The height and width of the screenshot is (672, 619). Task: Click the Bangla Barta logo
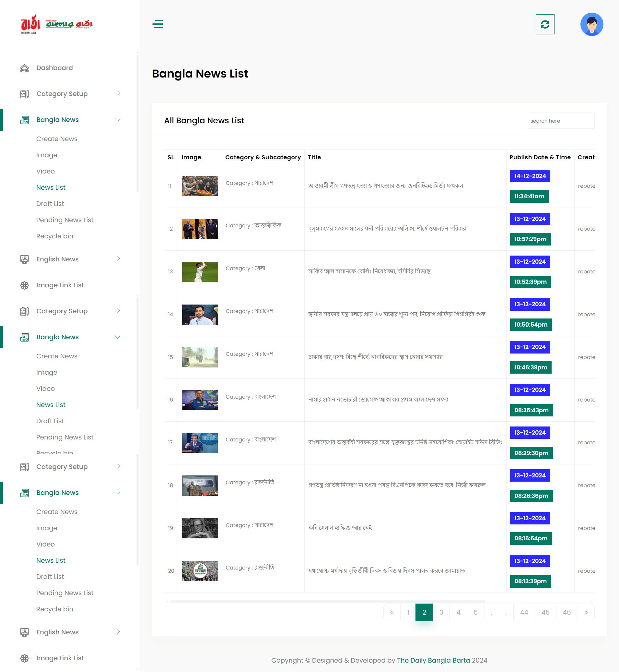tap(56, 24)
